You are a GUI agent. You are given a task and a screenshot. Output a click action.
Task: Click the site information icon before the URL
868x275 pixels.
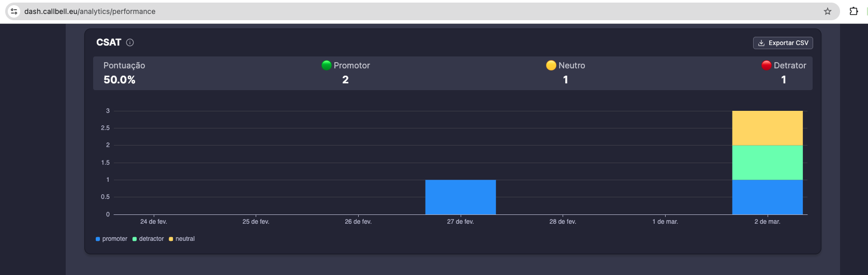tap(14, 11)
